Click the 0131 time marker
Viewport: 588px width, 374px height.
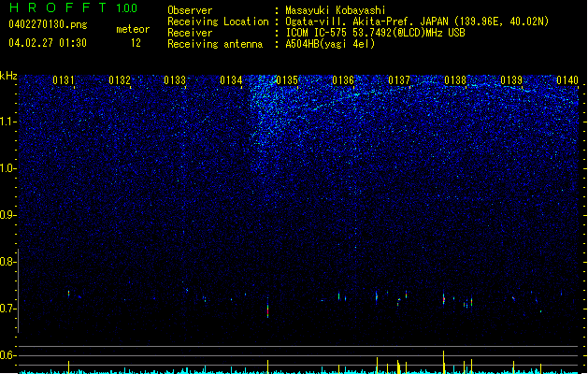(64, 80)
